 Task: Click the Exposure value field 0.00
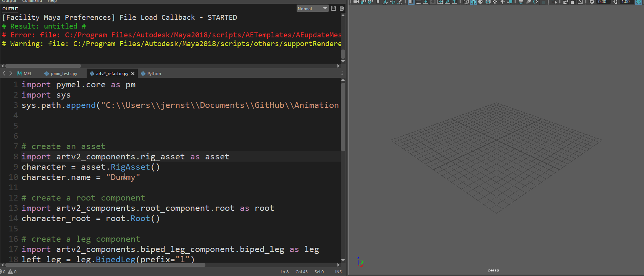coord(603,2)
